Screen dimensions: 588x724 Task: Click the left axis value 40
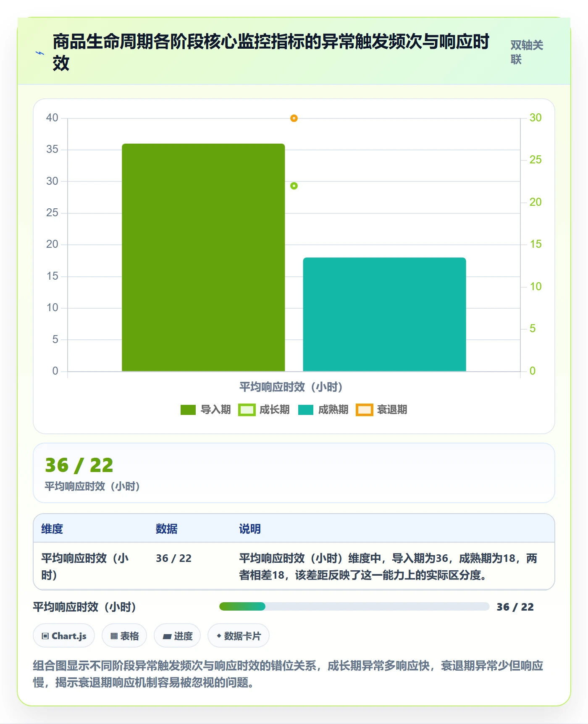click(52, 118)
